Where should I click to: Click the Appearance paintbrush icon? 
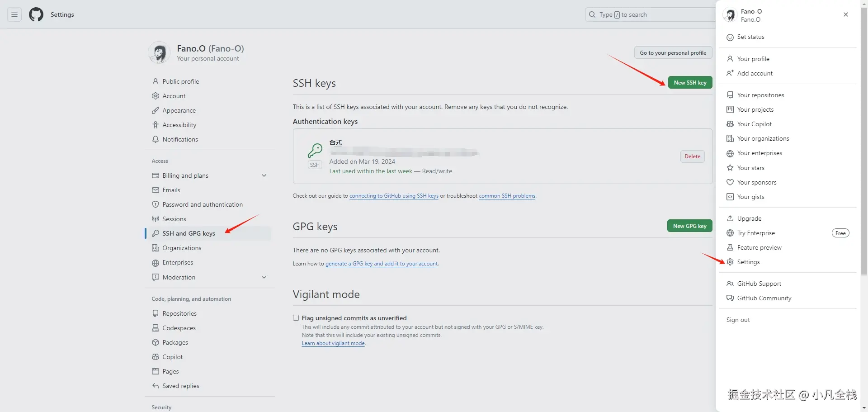click(x=155, y=110)
